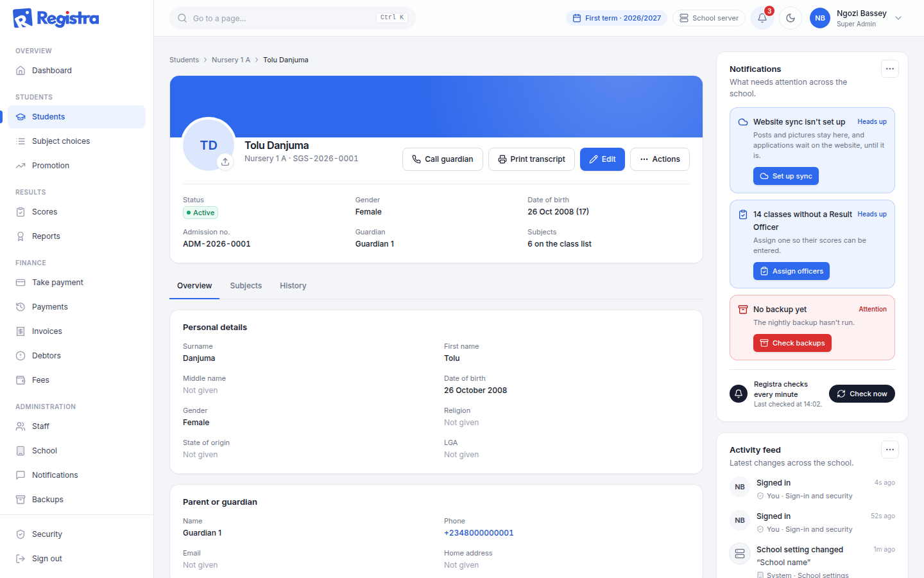The height and width of the screenshot is (578, 924).
Task: Edit the student profile
Action: 603,159
